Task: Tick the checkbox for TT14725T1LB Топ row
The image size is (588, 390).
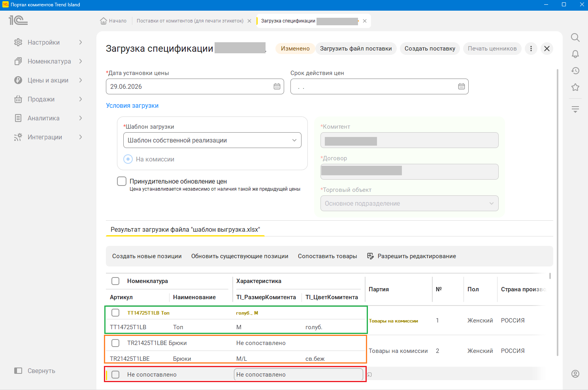Action: (x=115, y=313)
